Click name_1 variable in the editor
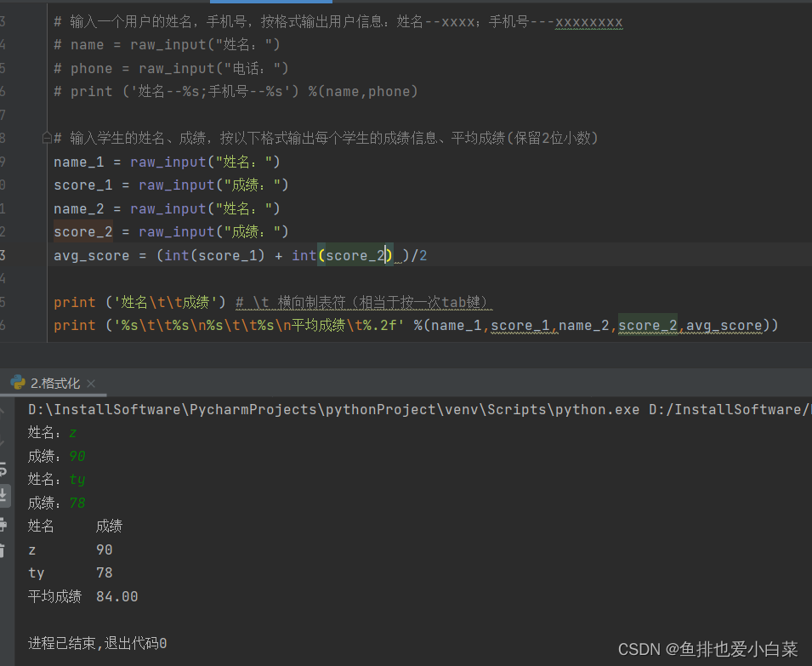Screen dimensions: 812x666 pos(78,162)
